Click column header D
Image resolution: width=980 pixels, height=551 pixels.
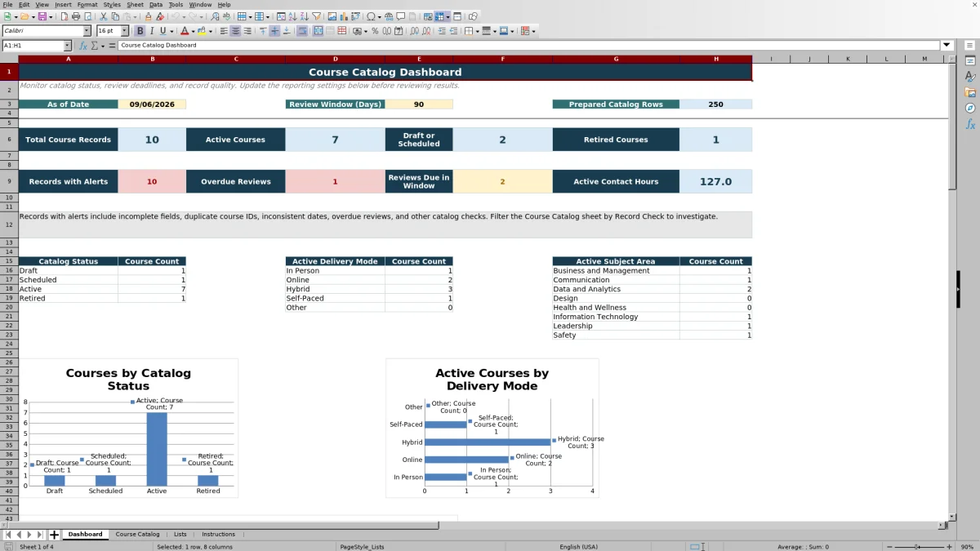[x=335, y=59]
